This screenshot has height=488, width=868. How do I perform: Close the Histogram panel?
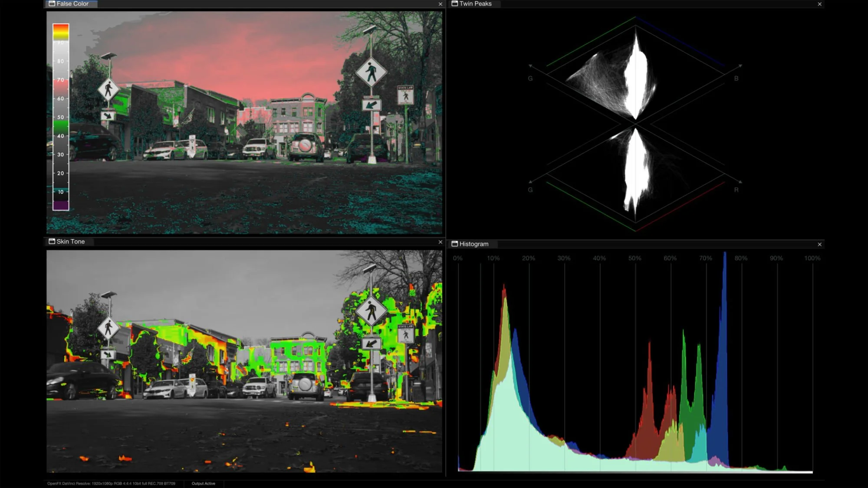[819, 245]
